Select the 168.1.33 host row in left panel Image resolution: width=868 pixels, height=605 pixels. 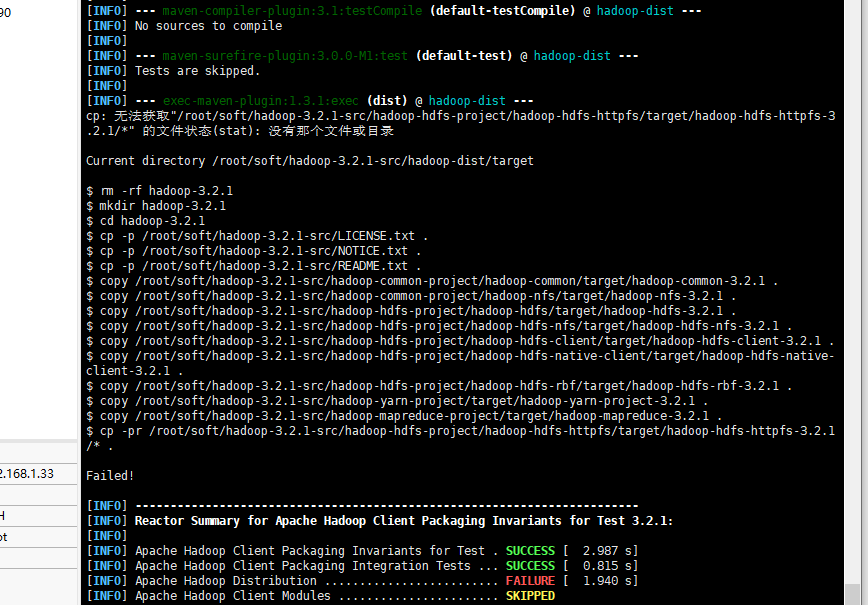coord(28,473)
